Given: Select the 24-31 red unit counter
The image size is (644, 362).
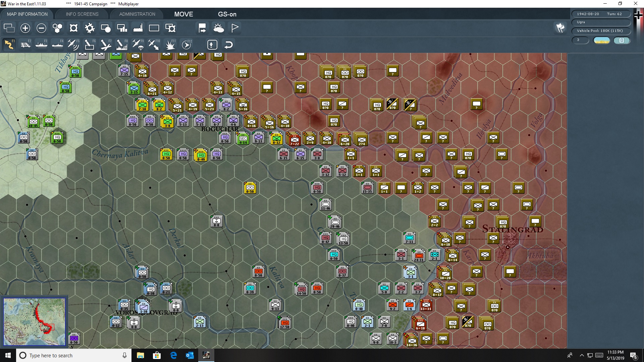Looking at the screenshot, I should pyautogui.click(x=418, y=256).
